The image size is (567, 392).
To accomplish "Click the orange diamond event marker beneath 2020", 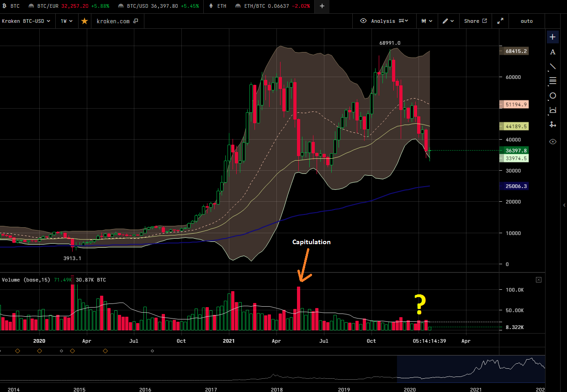I will coord(39,351).
